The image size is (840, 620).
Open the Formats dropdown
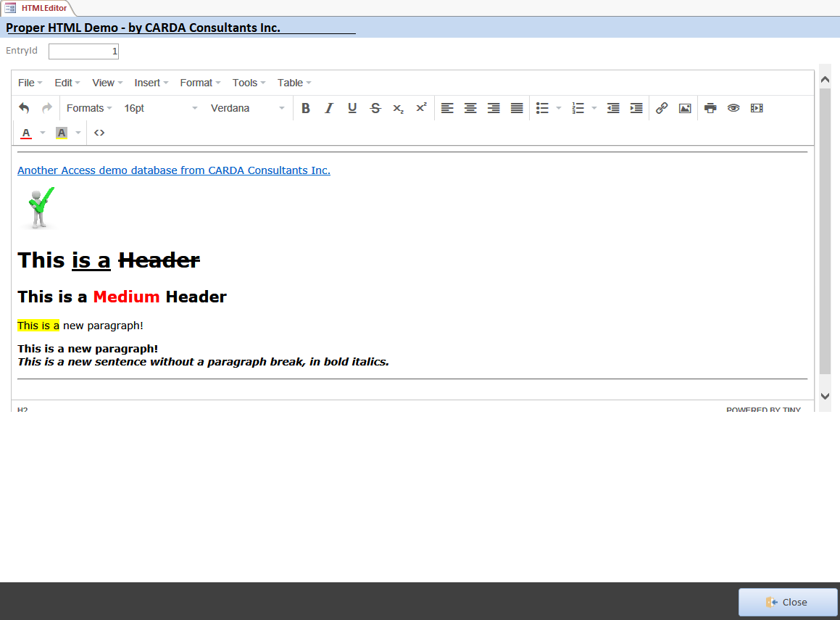tap(89, 108)
